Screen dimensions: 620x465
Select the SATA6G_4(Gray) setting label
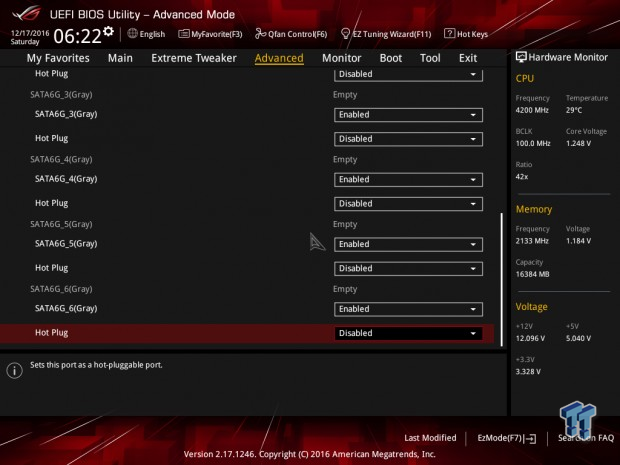click(66, 179)
